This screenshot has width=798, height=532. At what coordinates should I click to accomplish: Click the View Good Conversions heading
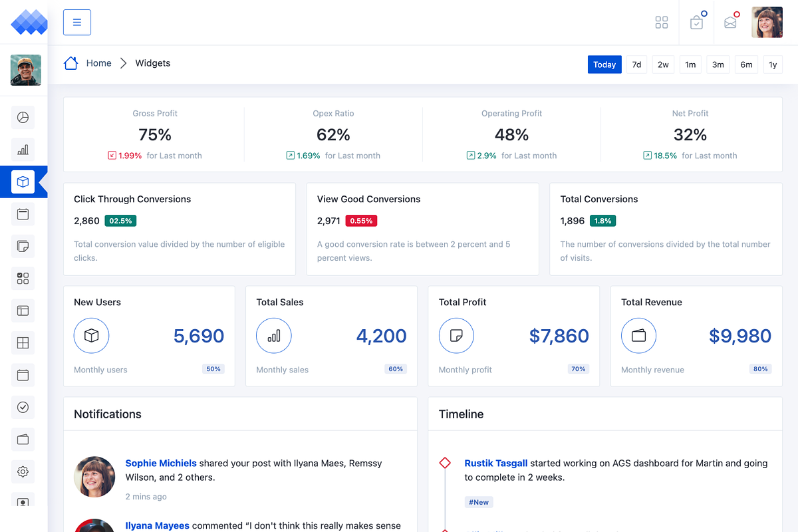[x=368, y=199]
